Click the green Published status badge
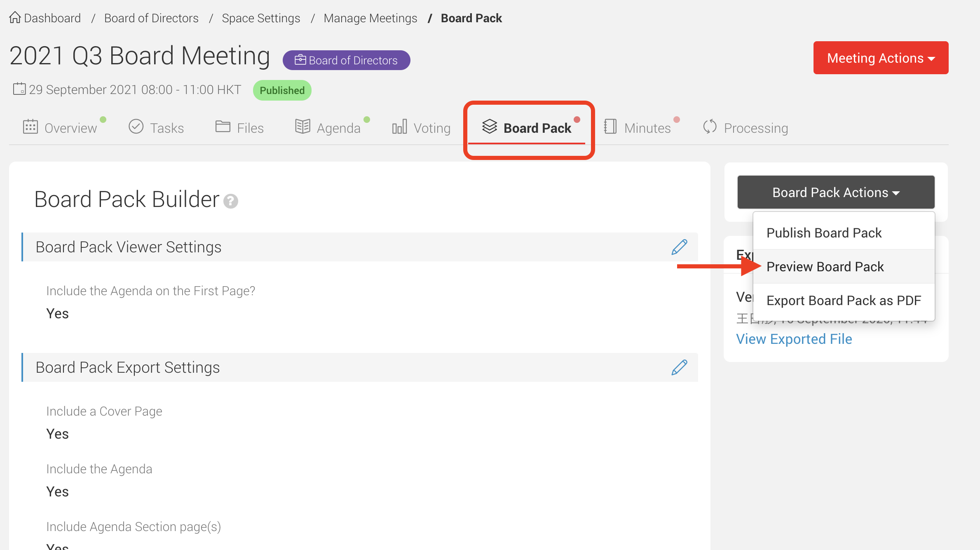980x550 pixels. [x=282, y=90]
